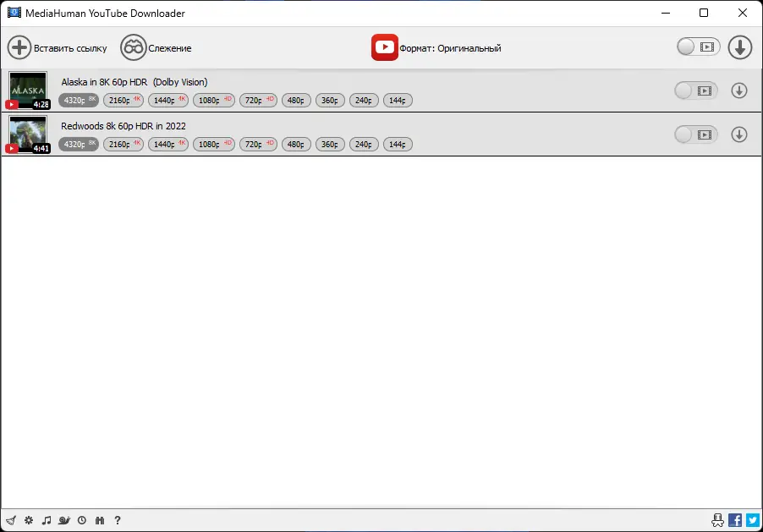
Task: Open settings via the gear icon
Action: tap(29, 520)
